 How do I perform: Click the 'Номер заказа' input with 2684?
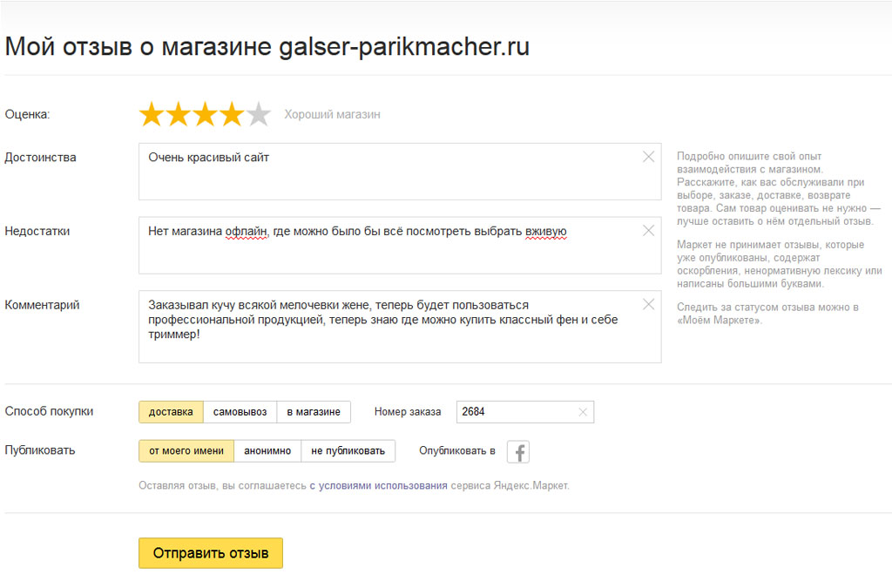tap(525, 412)
